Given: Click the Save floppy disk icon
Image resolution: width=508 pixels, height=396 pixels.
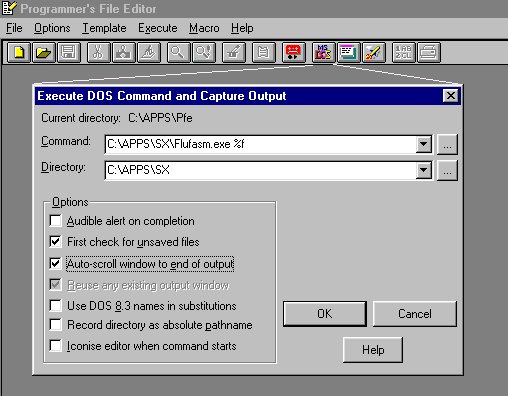Looking at the screenshot, I should click(x=69, y=52).
